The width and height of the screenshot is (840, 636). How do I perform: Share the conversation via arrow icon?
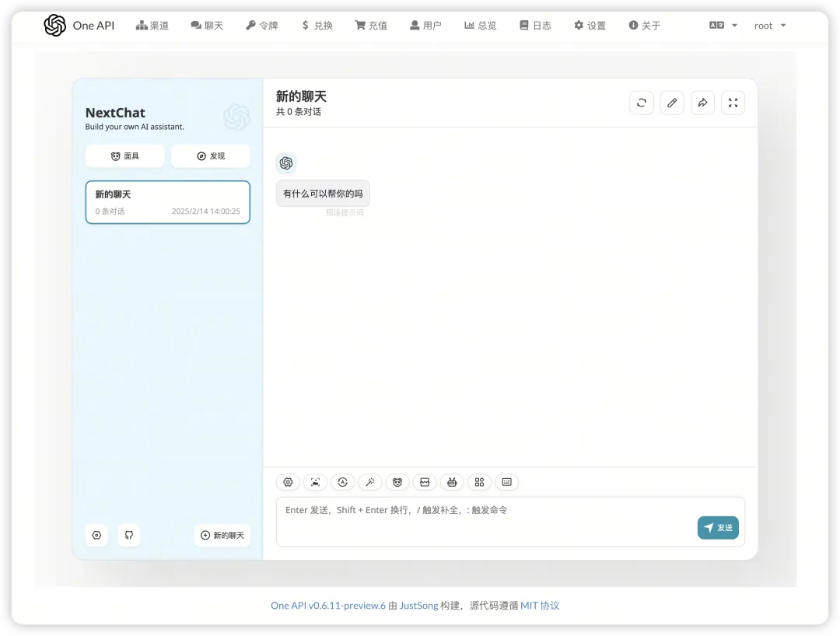[x=702, y=103]
